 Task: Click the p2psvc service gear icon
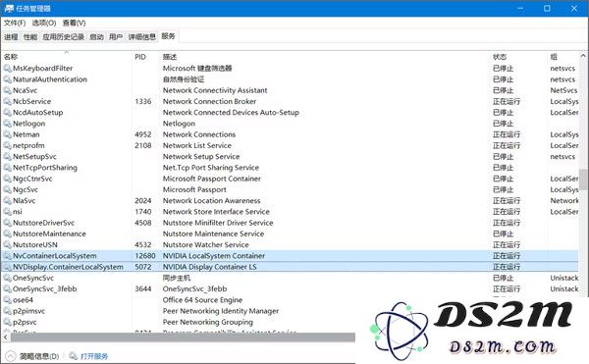[x=7, y=322]
